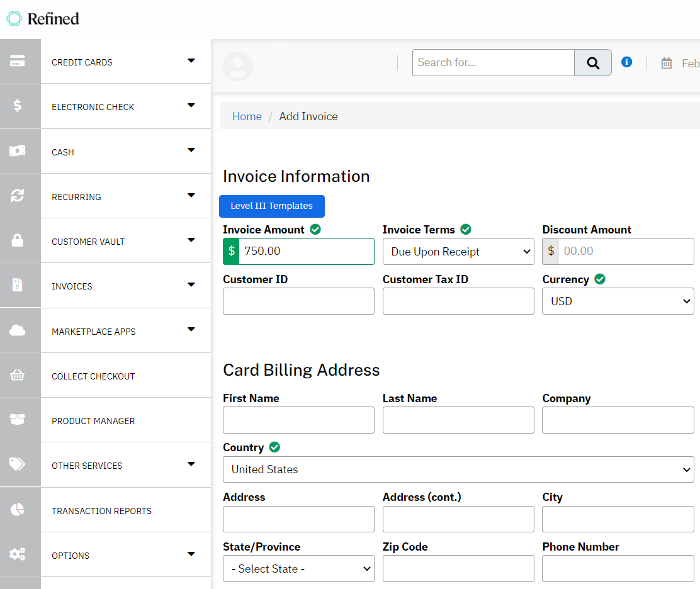Click the Zip Code field
This screenshot has width=700, height=589.
point(458,568)
